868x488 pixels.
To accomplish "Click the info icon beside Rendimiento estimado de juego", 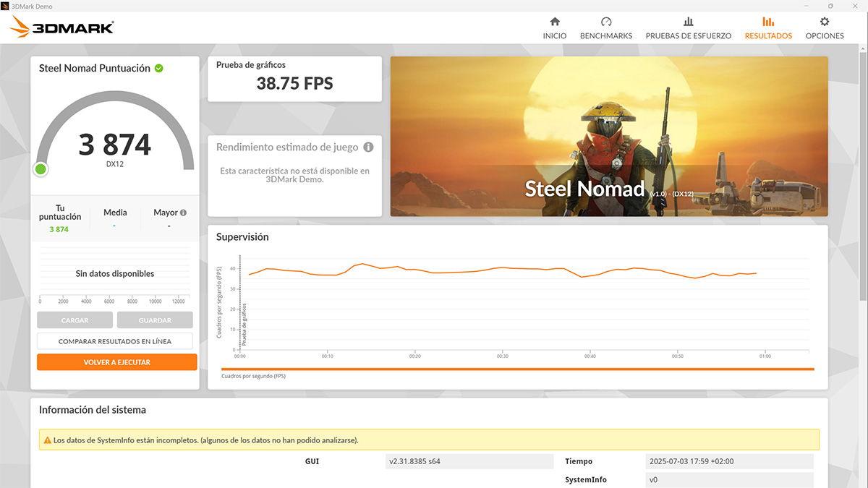I will coord(368,147).
